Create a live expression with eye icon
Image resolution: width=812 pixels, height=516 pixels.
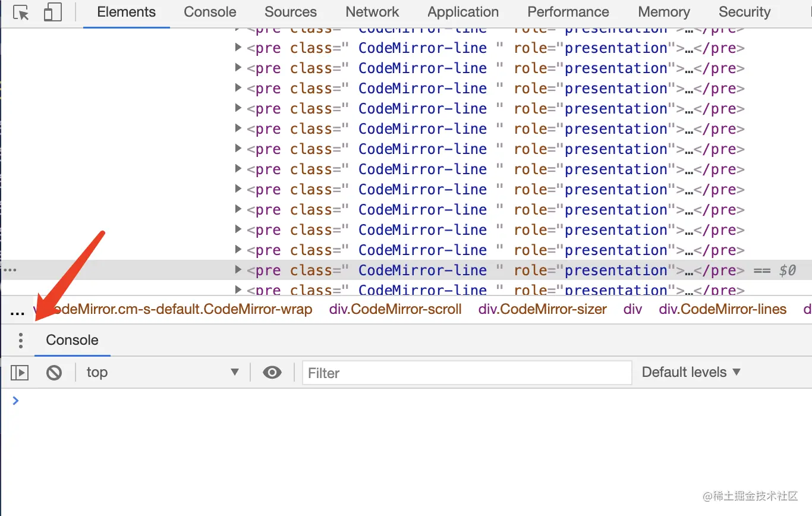pos(272,373)
